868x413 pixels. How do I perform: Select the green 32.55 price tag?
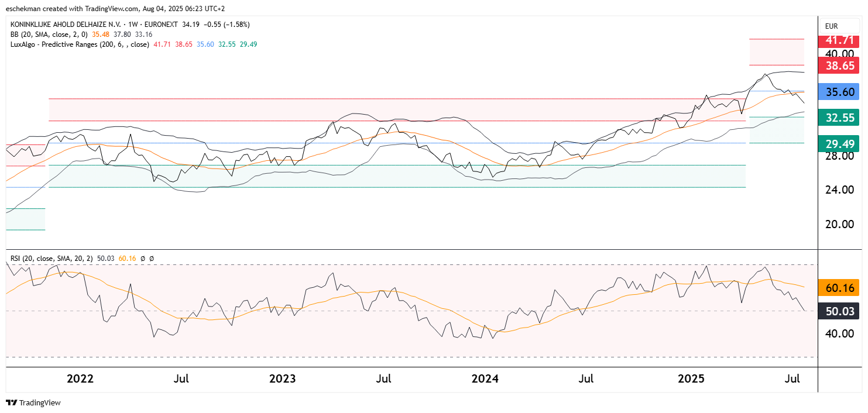[839, 118]
